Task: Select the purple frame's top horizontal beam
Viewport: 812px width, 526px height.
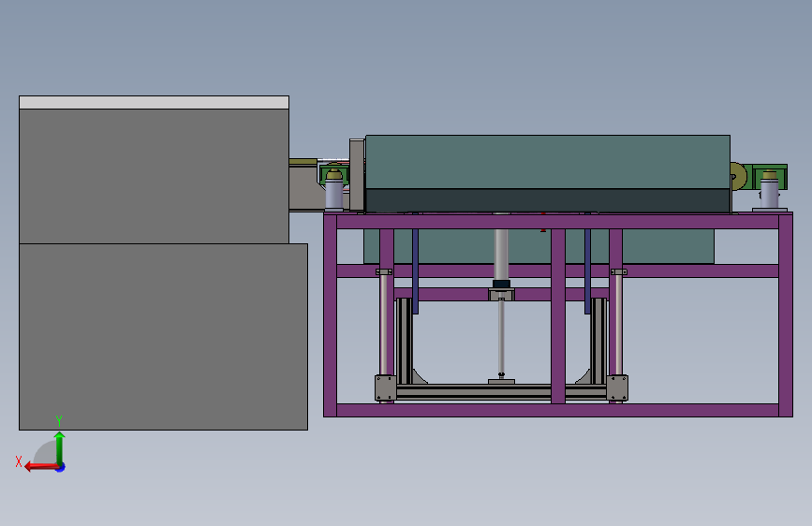Action: (x=558, y=222)
